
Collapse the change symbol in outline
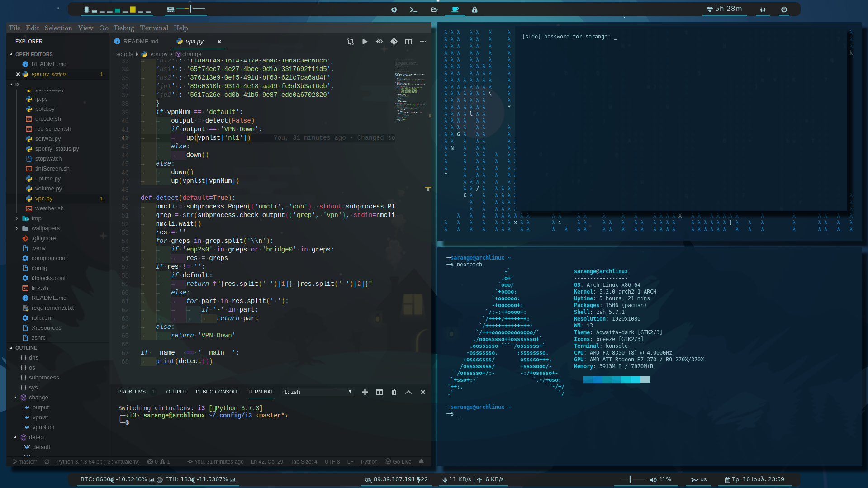(x=15, y=398)
